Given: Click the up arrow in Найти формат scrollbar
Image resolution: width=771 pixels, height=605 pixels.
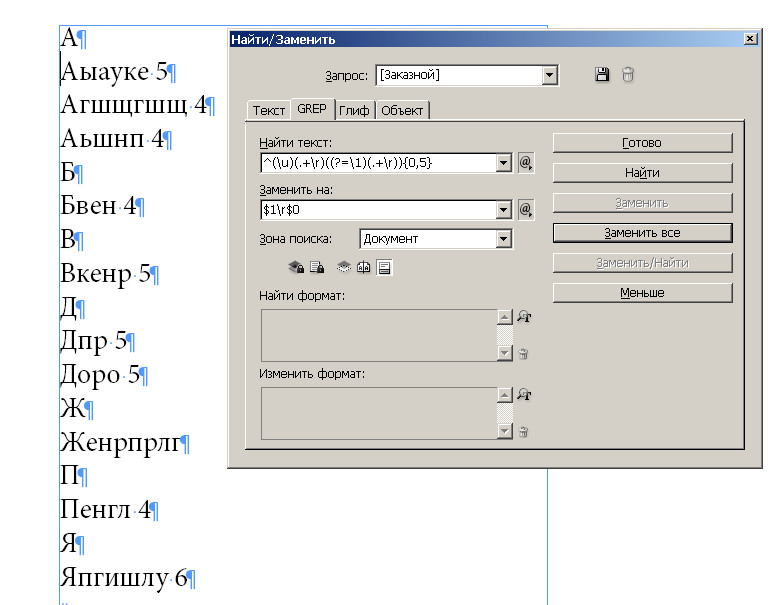Looking at the screenshot, I should [x=504, y=317].
